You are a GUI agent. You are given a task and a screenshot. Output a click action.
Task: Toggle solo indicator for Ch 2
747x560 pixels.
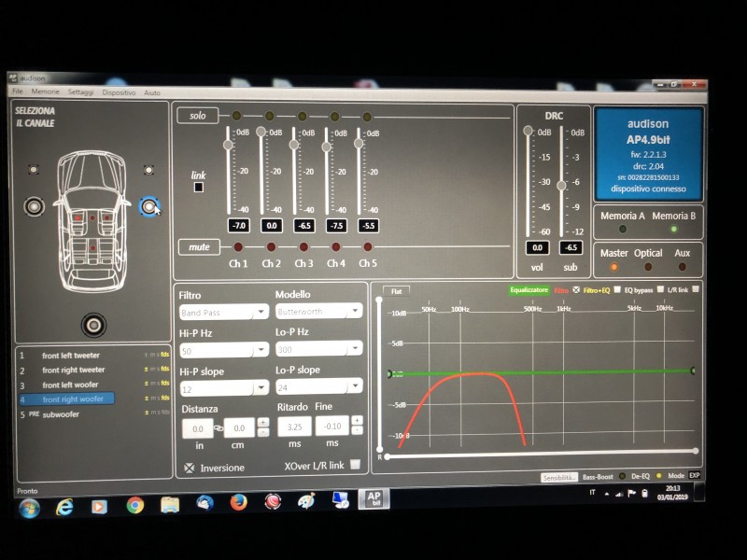coord(269,116)
